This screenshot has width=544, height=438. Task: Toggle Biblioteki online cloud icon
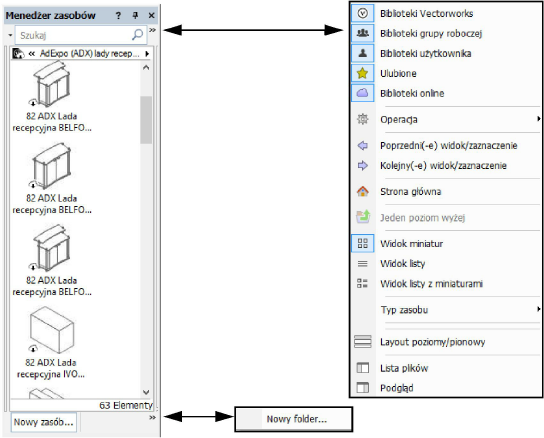coord(363,93)
